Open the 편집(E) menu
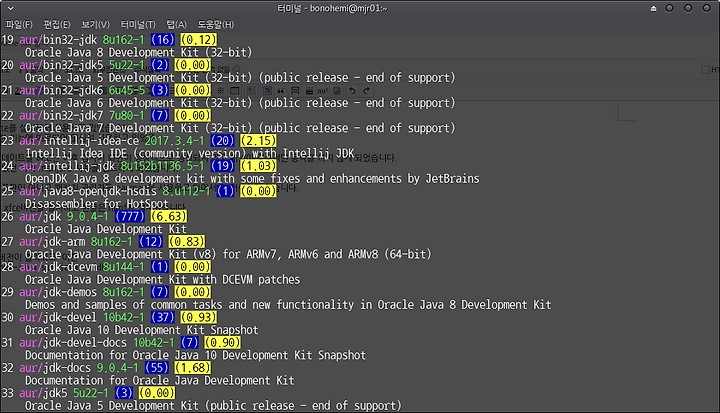The width and height of the screenshot is (720, 413). [x=57, y=24]
